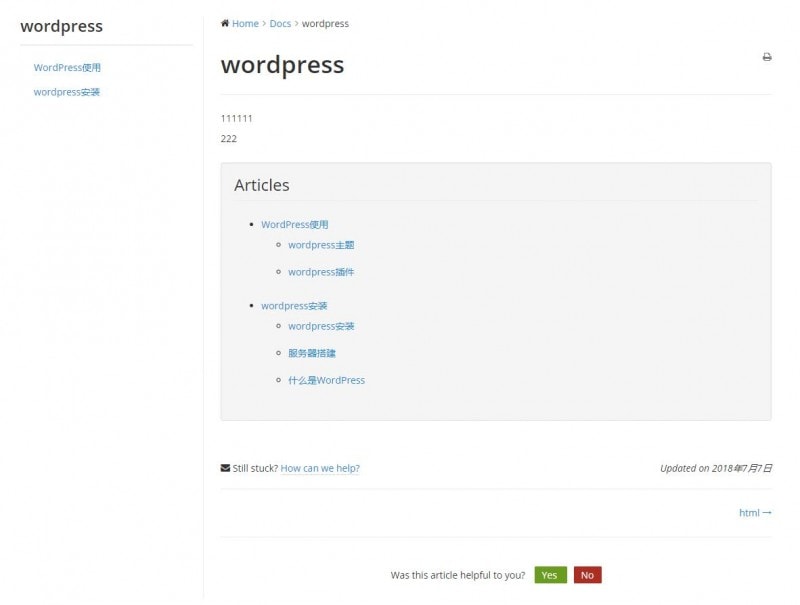Click the home icon in the breadcrumb
800x605 pixels.
click(x=225, y=23)
